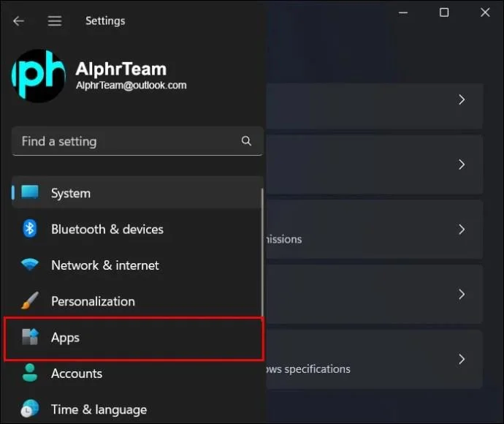Image resolution: width=504 pixels, height=424 pixels.
Task: Click the Apps icon in sidebar
Action: 30,337
